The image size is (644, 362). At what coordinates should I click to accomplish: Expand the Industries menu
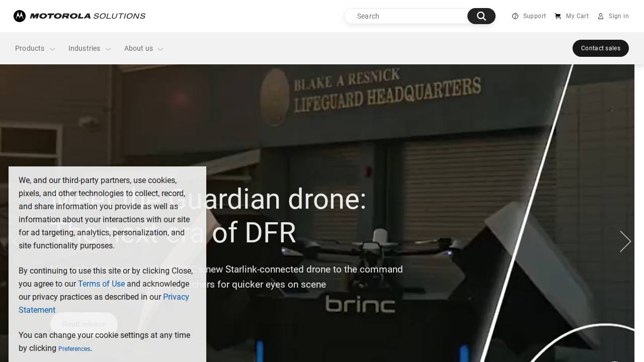(108, 49)
